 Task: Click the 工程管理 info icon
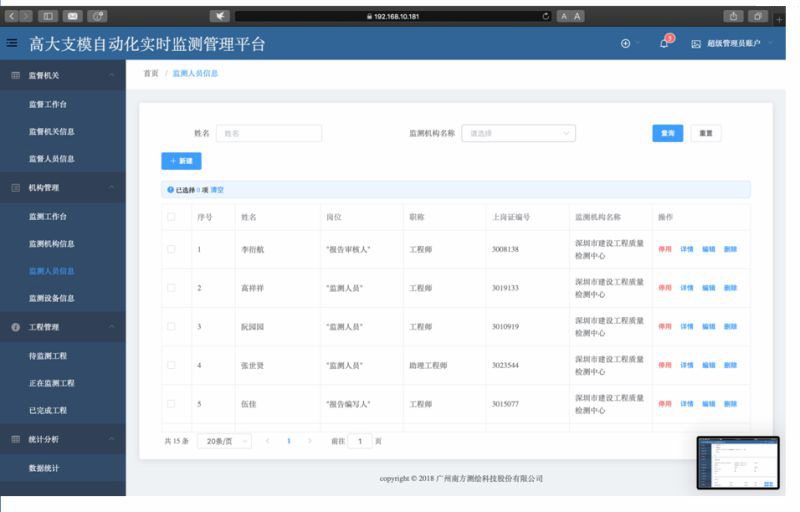coord(16,327)
